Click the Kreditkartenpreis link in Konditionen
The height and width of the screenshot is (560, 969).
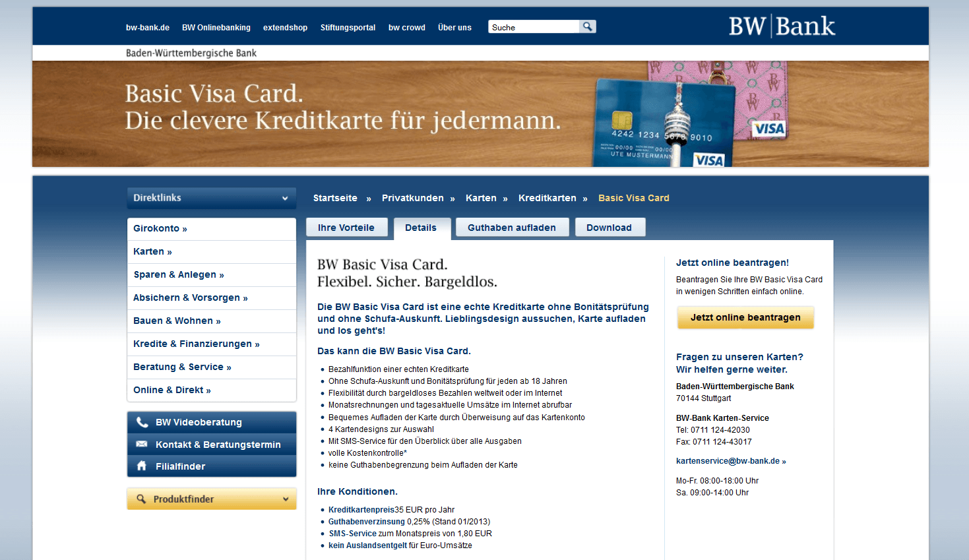click(361, 510)
